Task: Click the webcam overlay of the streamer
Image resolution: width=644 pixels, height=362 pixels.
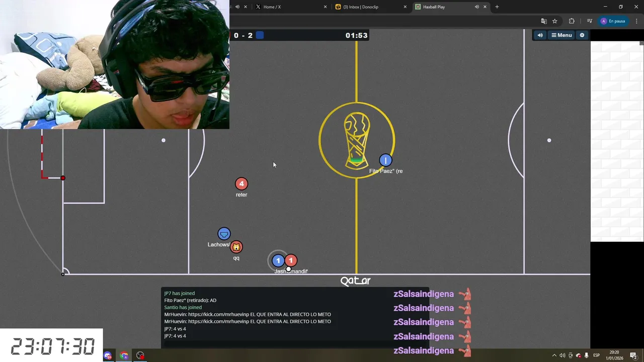Action: coord(115,64)
